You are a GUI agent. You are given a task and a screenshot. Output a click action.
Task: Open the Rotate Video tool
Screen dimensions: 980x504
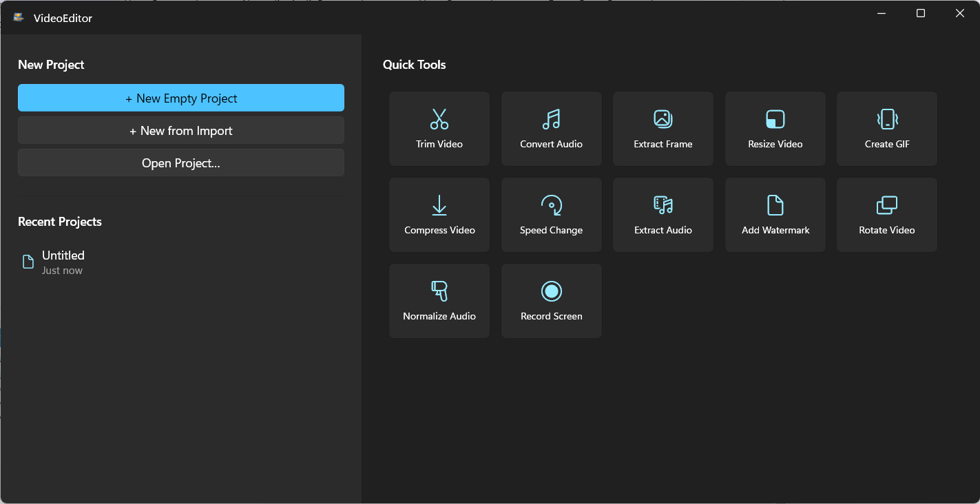(887, 215)
